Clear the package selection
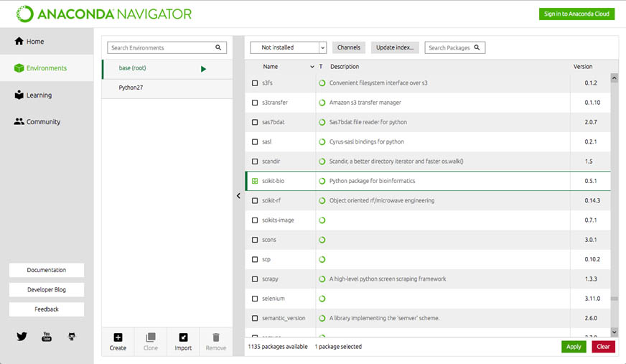The width and height of the screenshot is (626, 364). [x=603, y=347]
